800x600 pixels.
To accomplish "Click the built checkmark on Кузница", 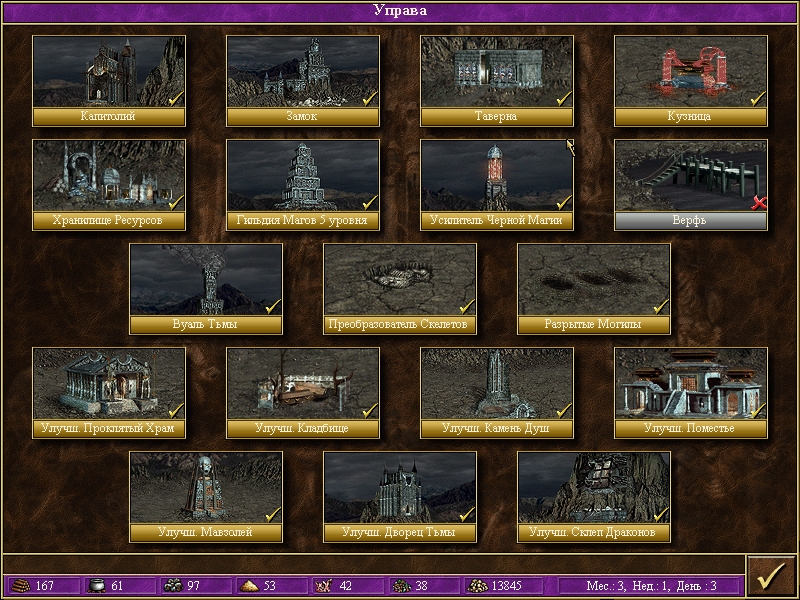I will coord(758,98).
